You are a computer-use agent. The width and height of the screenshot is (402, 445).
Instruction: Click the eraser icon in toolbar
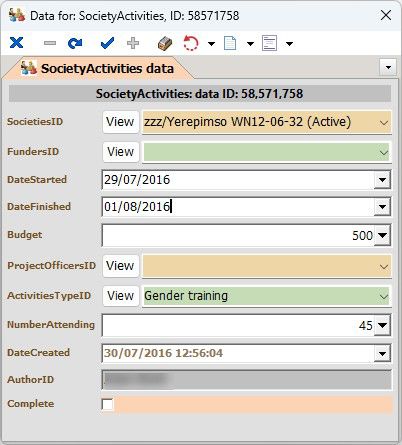[x=165, y=43]
